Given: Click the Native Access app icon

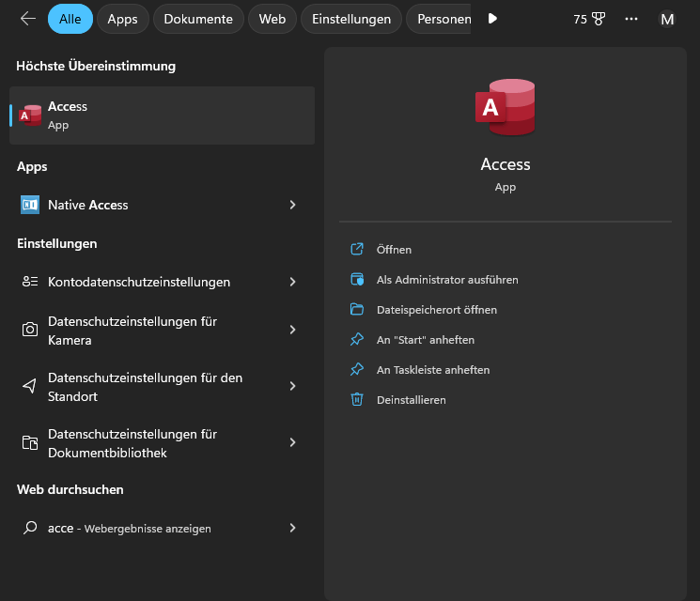Looking at the screenshot, I should click(30, 205).
